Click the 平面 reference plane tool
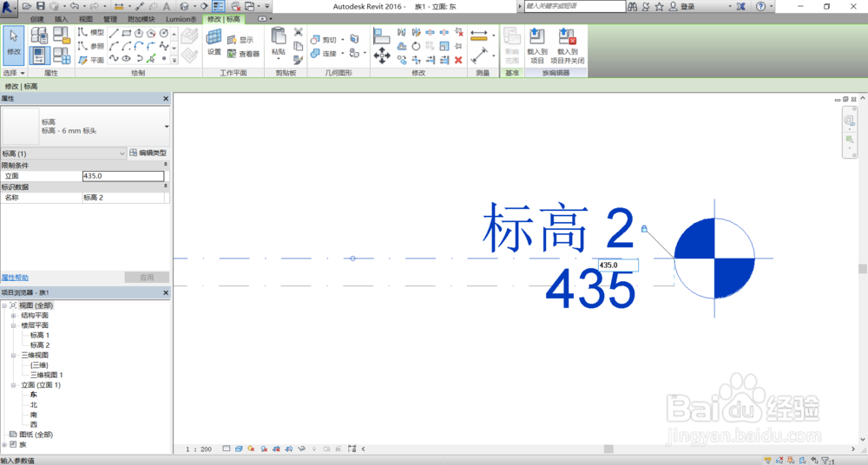Viewport: 868px width, 465px height. (x=91, y=60)
